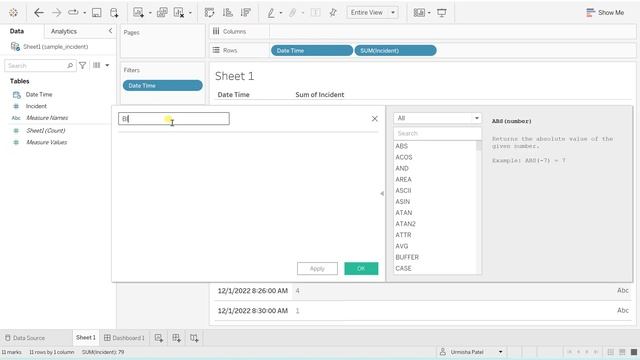Click the Apply button in calculation dialog
Image resolution: width=640 pixels, height=360 pixels.
coord(317,269)
